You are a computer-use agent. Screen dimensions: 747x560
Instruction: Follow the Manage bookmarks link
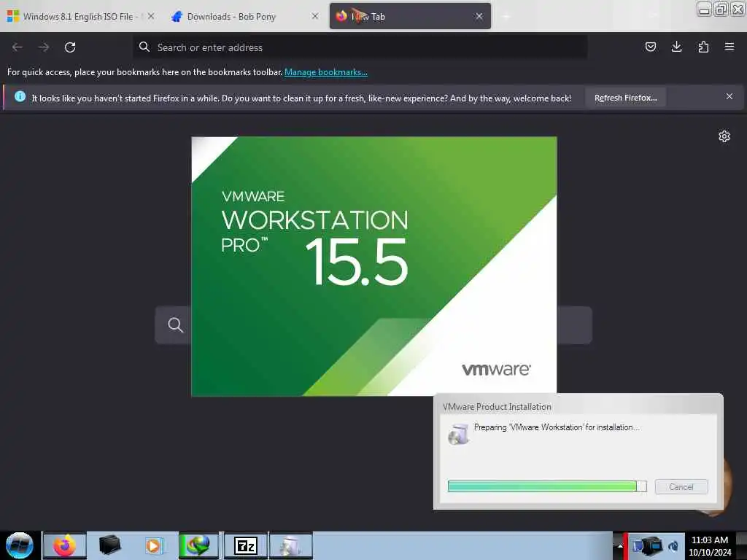click(x=326, y=72)
